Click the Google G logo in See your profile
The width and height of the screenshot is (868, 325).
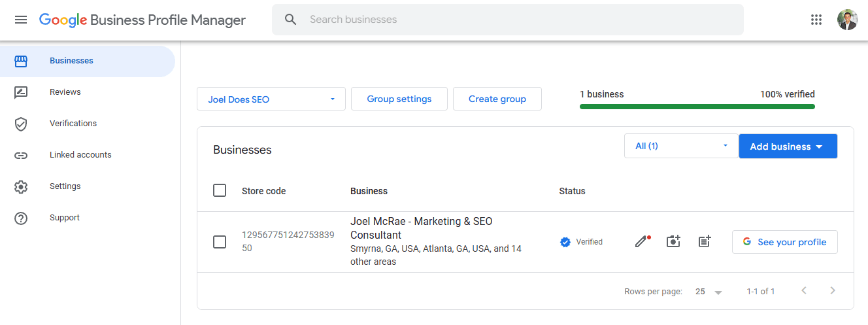(x=747, y=242)
